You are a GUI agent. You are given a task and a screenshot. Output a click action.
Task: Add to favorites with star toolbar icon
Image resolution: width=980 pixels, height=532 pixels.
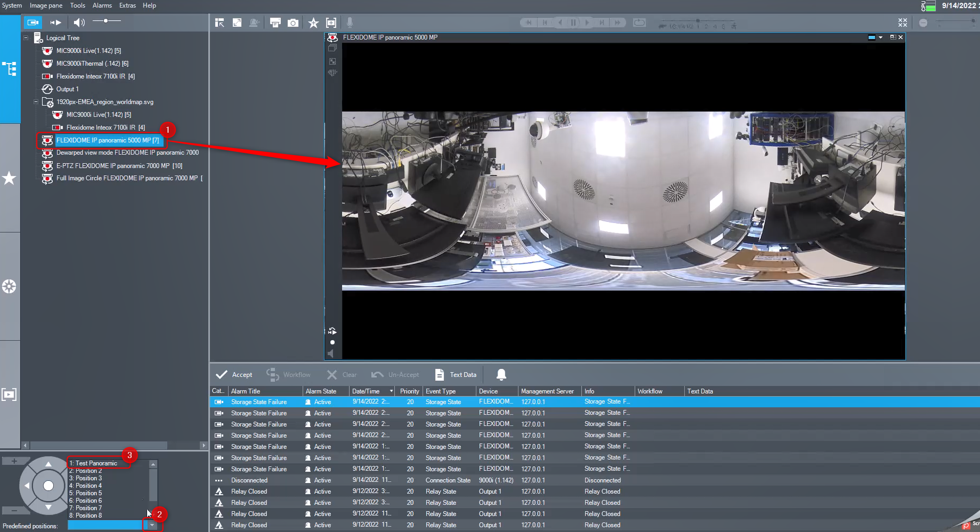[x=313, y=23]
